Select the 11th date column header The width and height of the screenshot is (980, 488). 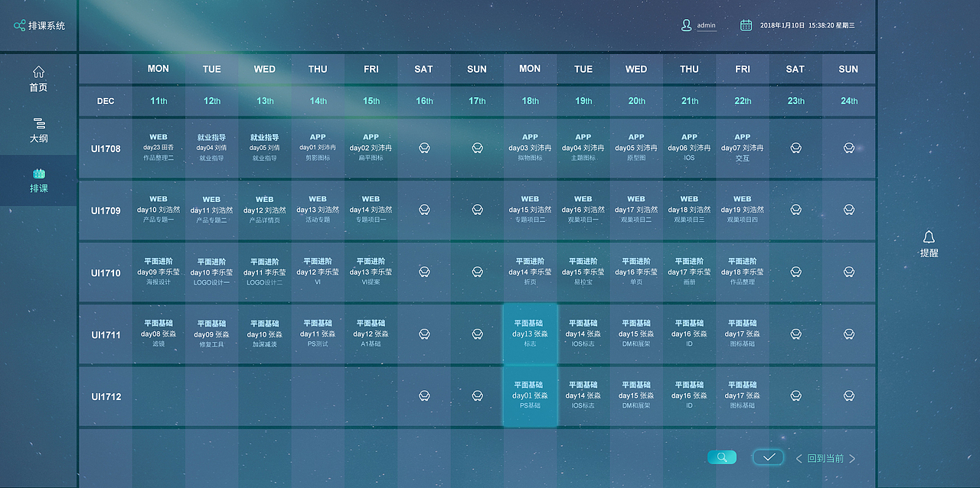(x=158, y=101)
